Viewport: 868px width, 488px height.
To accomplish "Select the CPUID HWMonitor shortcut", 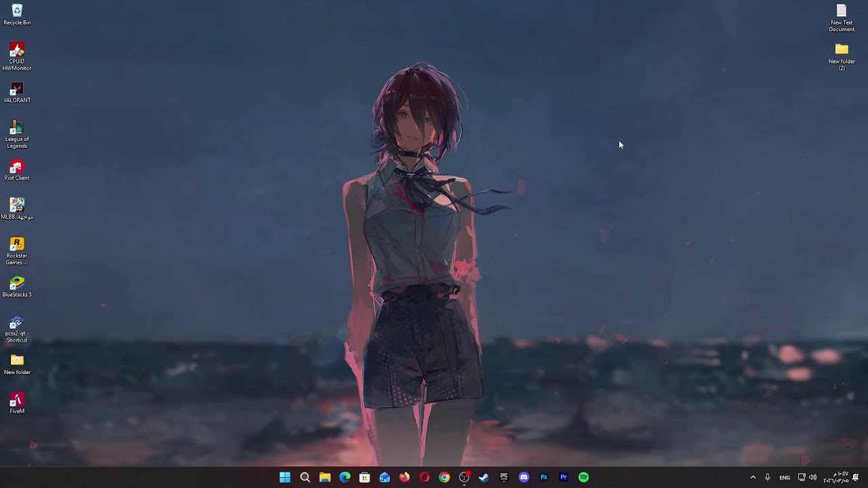I will [17, 57].
